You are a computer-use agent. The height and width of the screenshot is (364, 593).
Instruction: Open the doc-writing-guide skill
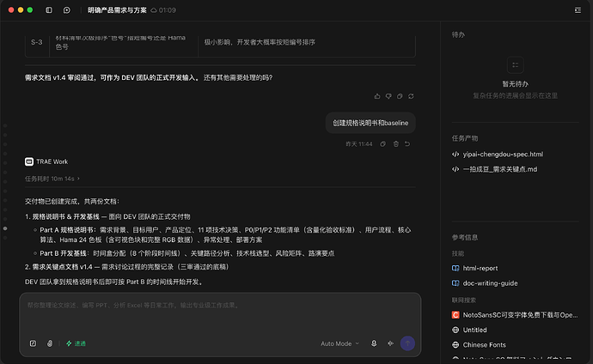tap(490, 283)
